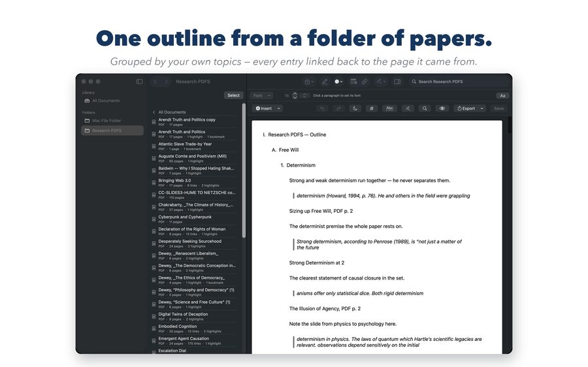This screenshot has height=367, width=588.
Task: Go forward with the right navigation chevron
Action: (166, 82)
